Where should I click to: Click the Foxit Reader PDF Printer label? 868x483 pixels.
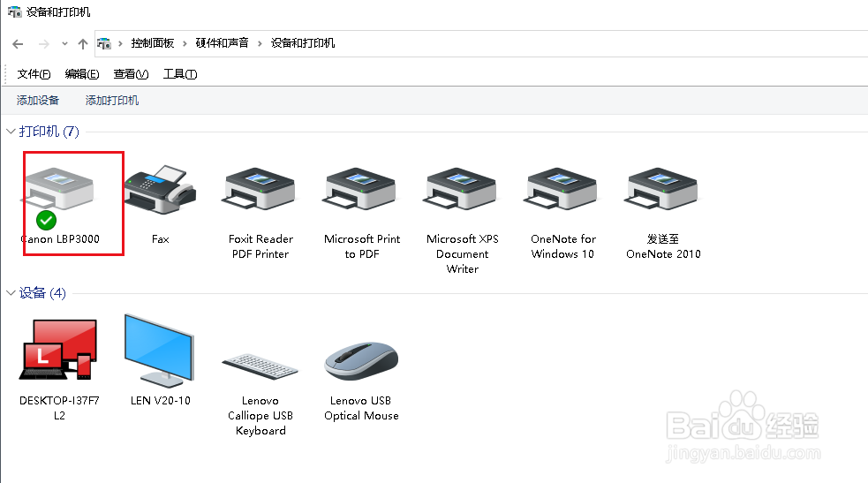click(x=260, y=246)
